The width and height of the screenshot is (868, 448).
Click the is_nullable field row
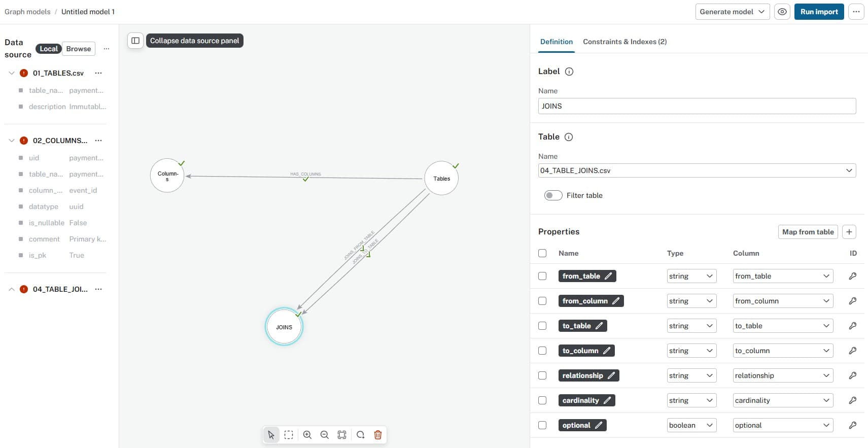click(x=62, y=223)
